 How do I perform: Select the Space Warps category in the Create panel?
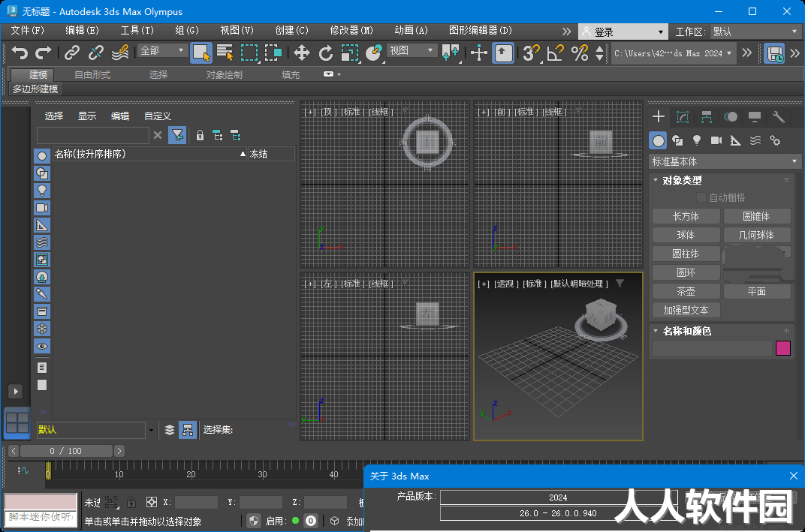[755, 140]
